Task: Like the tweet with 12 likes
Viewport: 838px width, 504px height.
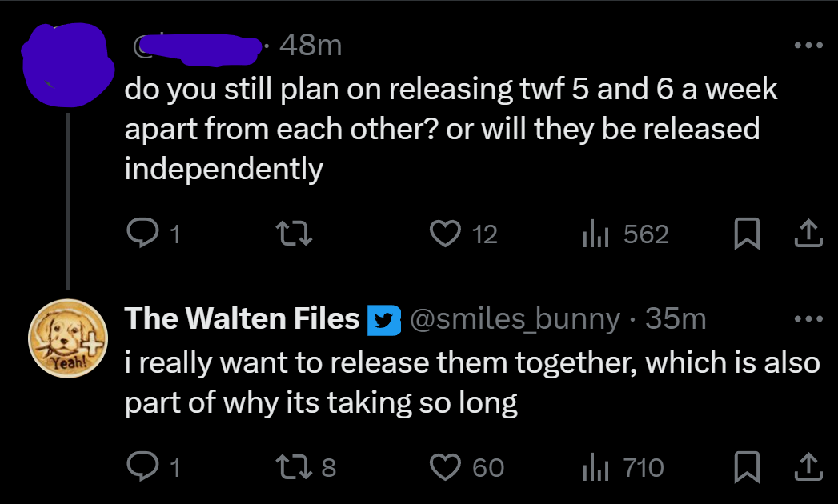Action: pos(446,234)
